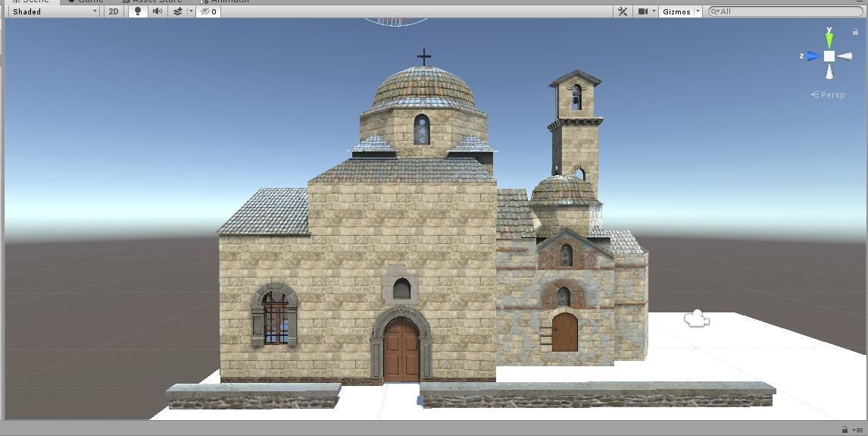Select the church's main wooden door
Image resolution: width=868 pixels, height=436 pixels.
coord(401,350)
